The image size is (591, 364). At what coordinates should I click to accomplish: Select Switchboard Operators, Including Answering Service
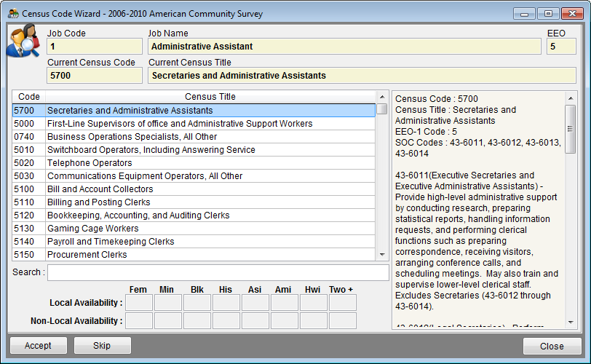[194, 149]
